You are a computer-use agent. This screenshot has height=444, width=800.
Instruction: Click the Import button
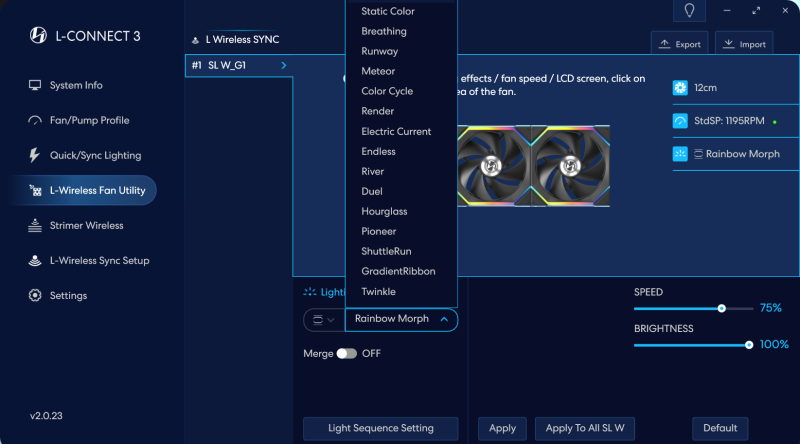[x=744, y=43]
